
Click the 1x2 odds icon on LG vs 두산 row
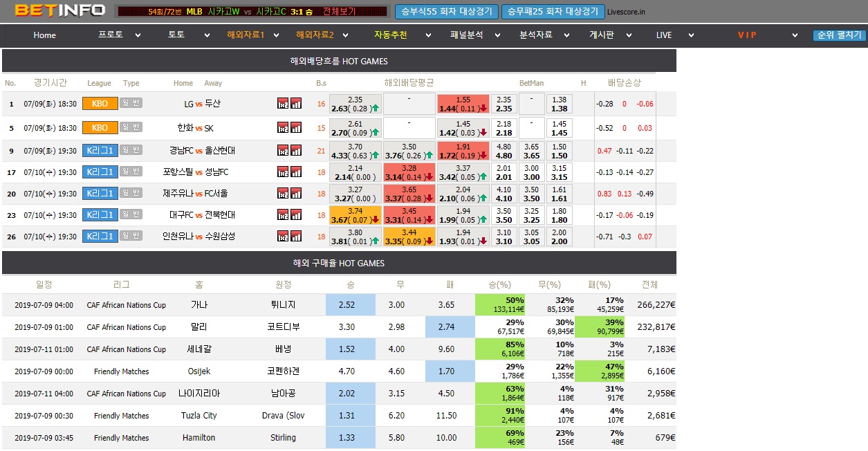(x=284, y=103)
